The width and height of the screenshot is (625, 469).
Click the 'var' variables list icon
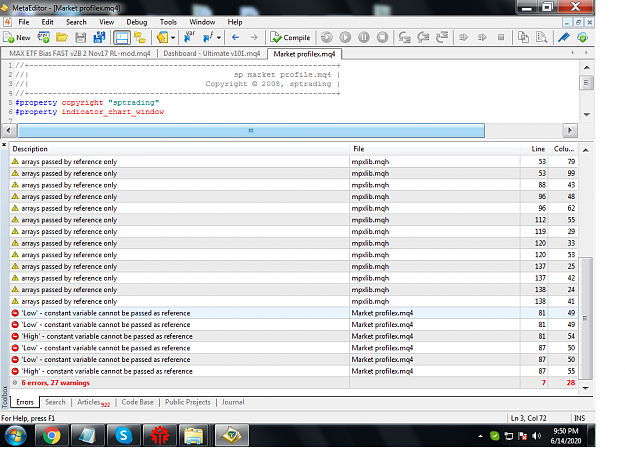tap(189, 37)
